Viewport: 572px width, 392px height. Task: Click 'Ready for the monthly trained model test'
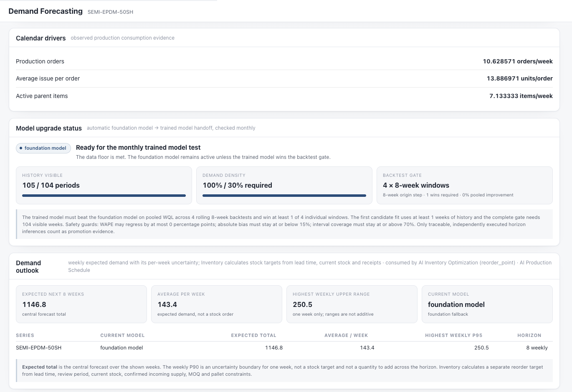click(138, 148)
